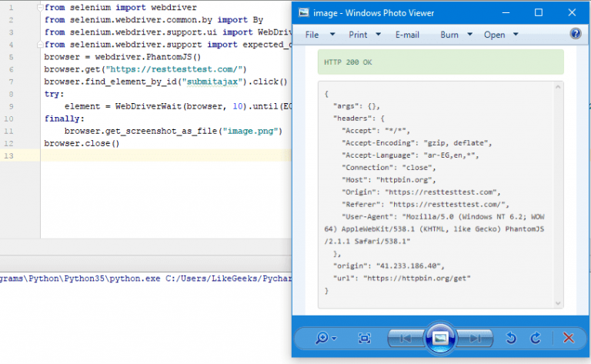Open the Photo Viewer help icon

coord(575,34)
